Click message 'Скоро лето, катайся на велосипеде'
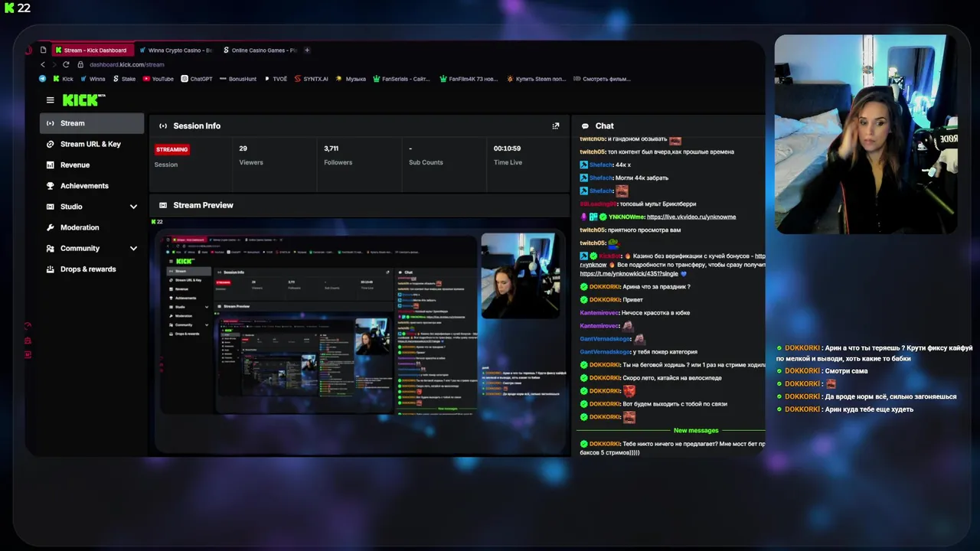This screenshot has width=980, height=551. [x=672, y=378]
